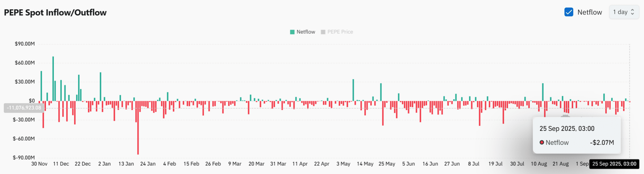The width and height of the screenshot is (644, 174).
Task: Toggle the Netflow legend label
Action: 306,32
